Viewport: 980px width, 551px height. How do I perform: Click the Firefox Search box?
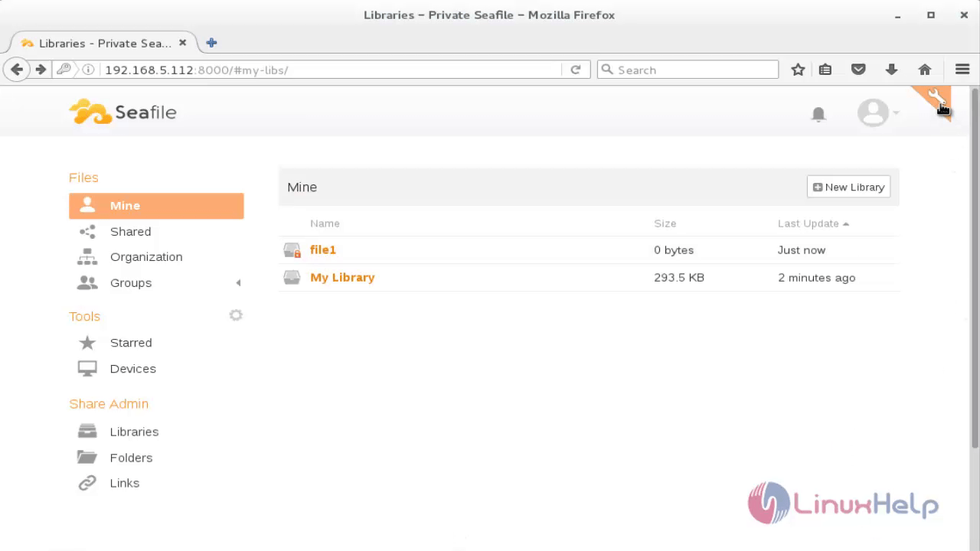[x=688, y=70]
